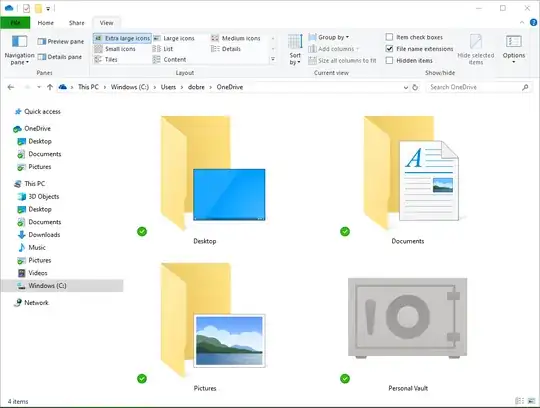Switch to the Share tab
The width and height of the screenshot is (540, 408).
point(76,23)
